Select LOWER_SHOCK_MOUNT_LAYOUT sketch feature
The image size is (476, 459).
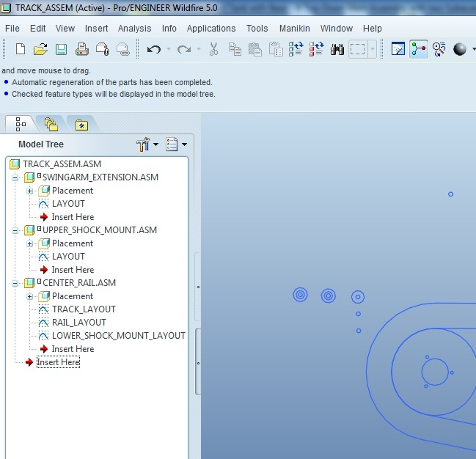118,336
